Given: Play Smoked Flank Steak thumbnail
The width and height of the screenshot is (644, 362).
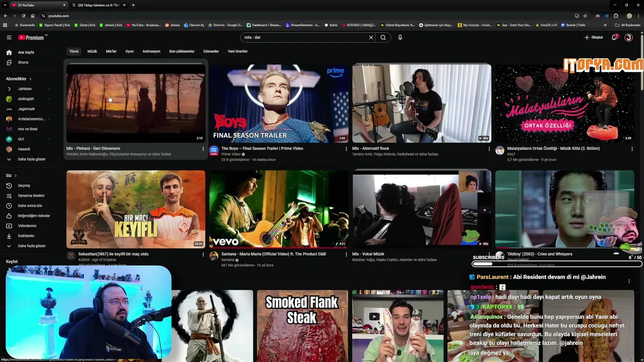Looking at the screenshot, I should (x=302, y=326).
